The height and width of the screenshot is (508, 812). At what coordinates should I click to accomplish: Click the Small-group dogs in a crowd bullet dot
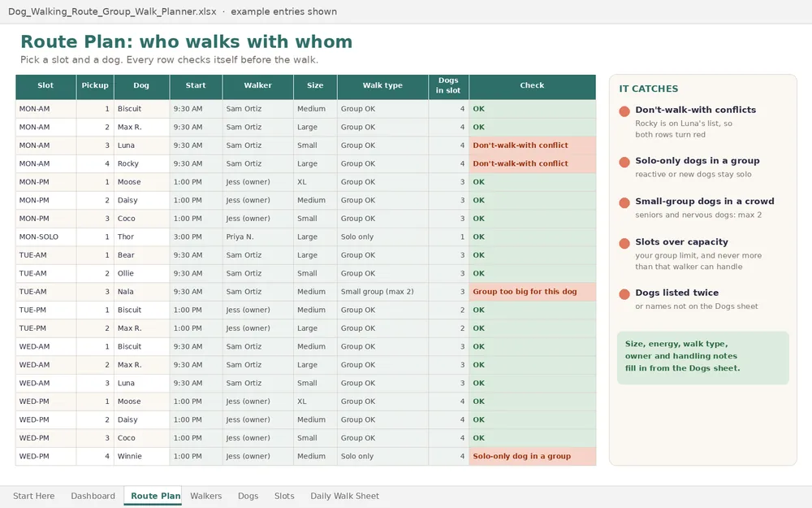click(624, 202)
